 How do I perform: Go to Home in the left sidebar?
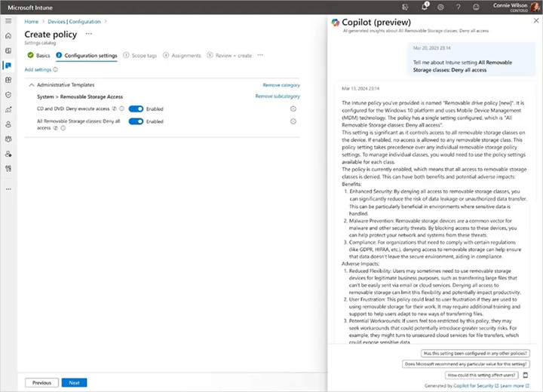pyautogui.click(x=8, y=35)
